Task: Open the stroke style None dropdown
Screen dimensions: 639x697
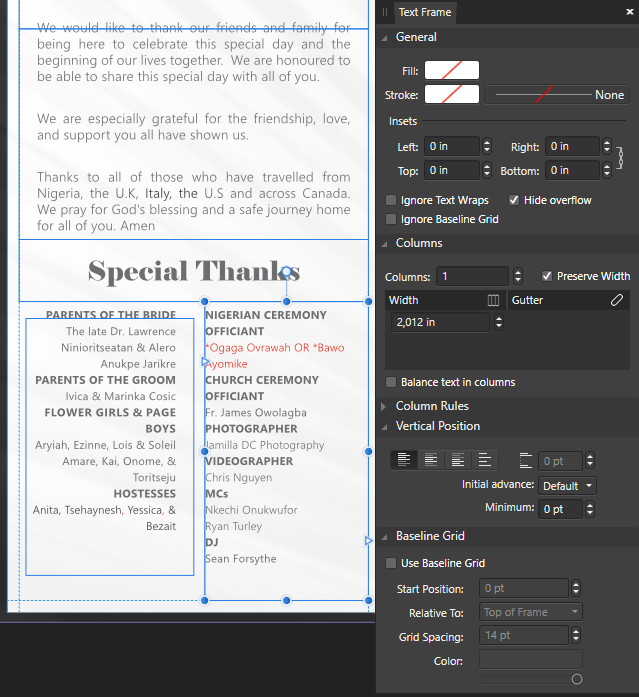Action: pos(557,95)
